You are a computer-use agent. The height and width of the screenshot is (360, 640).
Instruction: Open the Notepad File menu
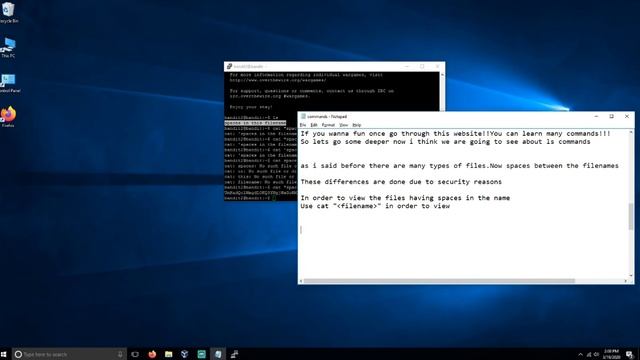click(x=302, y=125)
